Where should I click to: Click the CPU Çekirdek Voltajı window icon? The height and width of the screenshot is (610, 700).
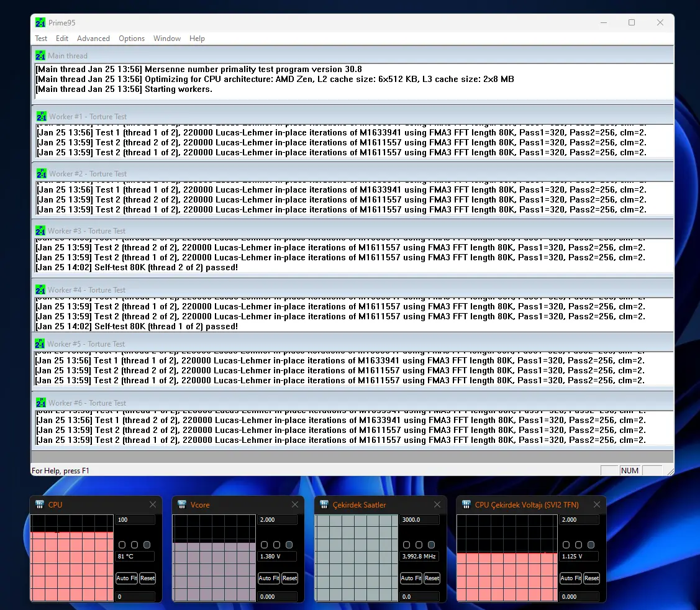[x=466, y=504]
